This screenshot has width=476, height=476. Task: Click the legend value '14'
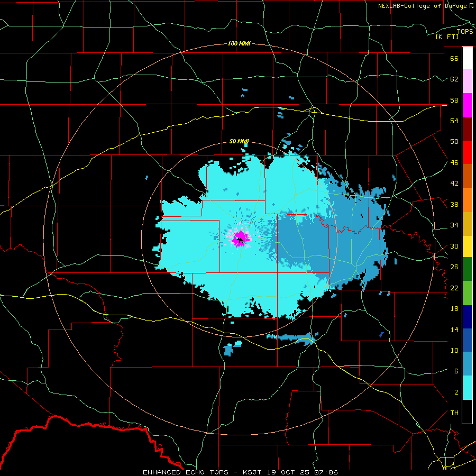pos(454,329)
